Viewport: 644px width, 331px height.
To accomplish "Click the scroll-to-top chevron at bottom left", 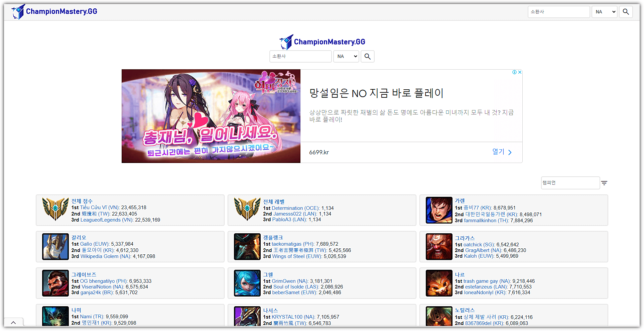I will (x=13, y=323).
